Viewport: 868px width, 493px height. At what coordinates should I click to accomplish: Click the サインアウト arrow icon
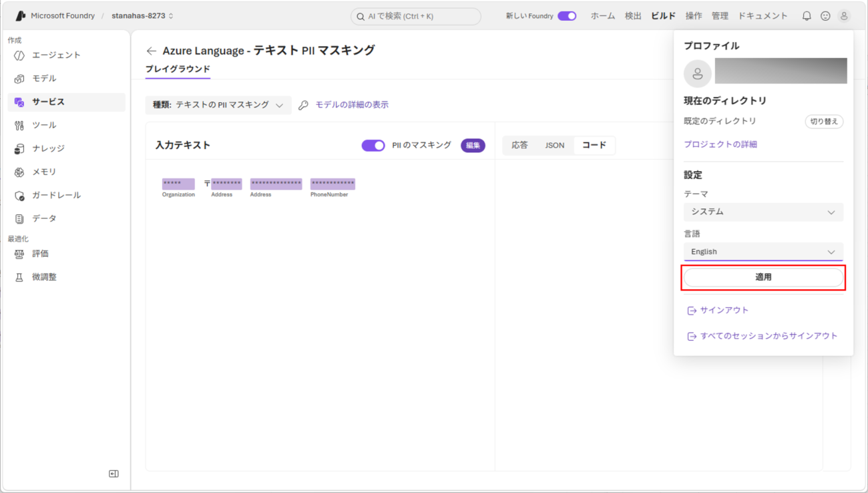click(692, 311)
